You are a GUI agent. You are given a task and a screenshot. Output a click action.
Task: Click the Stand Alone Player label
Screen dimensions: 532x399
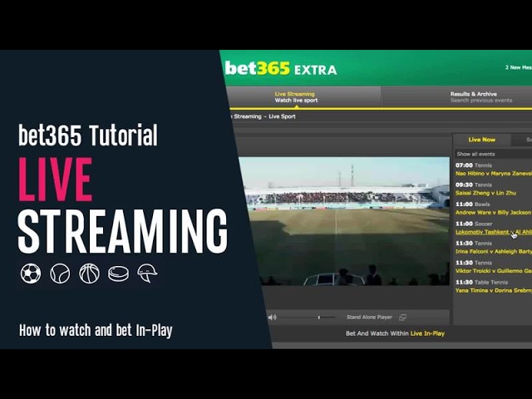[x=369, y=318]
